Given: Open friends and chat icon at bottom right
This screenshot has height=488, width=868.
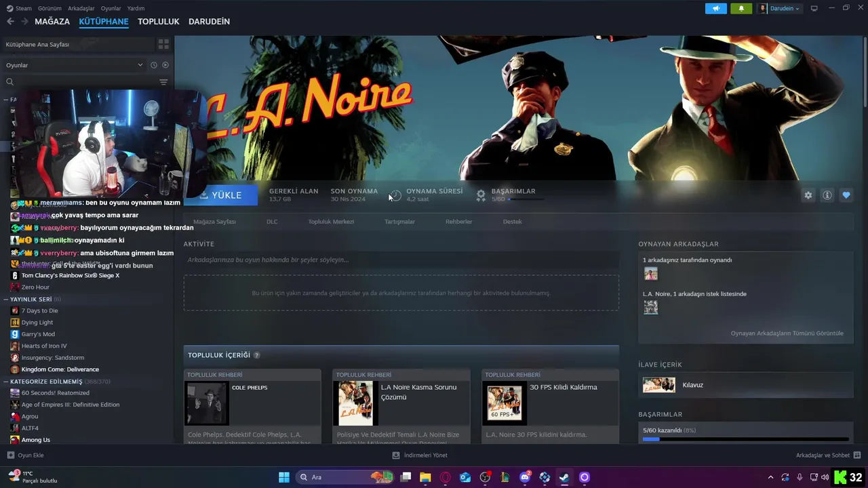Looking at the screenshot, I should pos(856,455).
